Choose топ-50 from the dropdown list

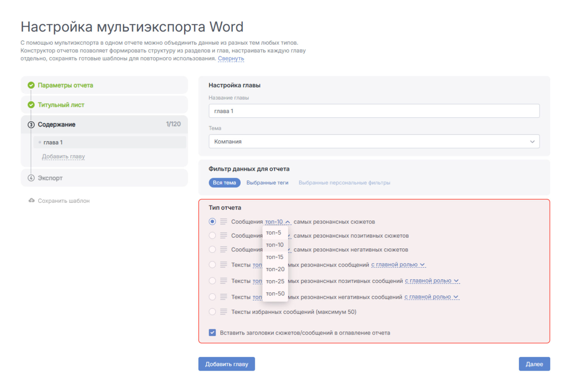pyautogui.click(x=275, y=294)
